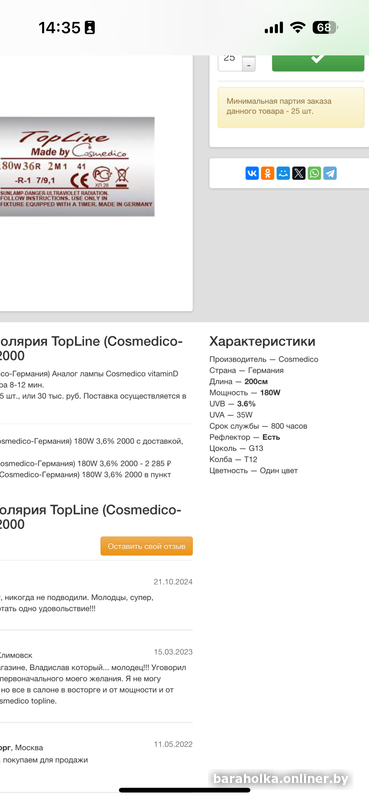The height and width of the screenshot is (800, 369).
Task: Select the Страна — Германия line
Action: (247, 370)
